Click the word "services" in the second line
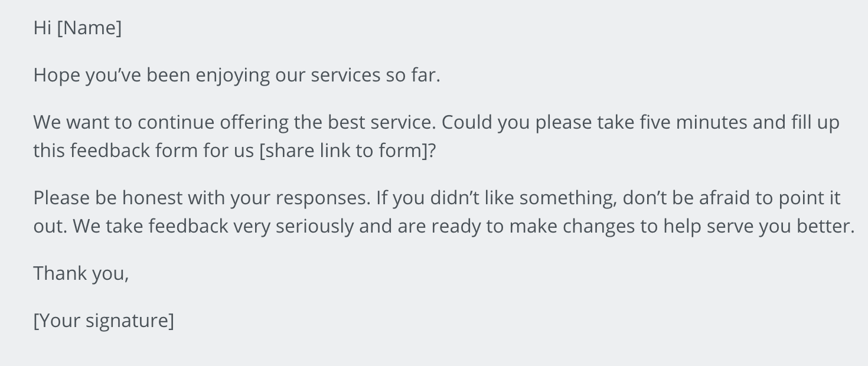 345,76
